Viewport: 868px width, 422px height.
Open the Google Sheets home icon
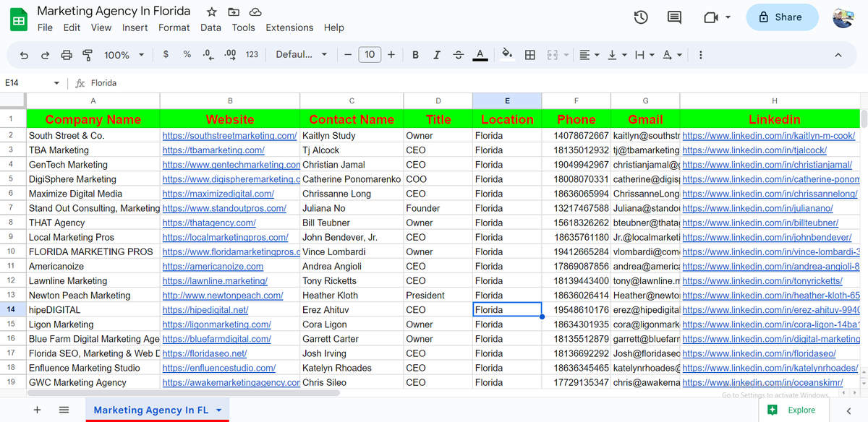[x=19, y=20]
